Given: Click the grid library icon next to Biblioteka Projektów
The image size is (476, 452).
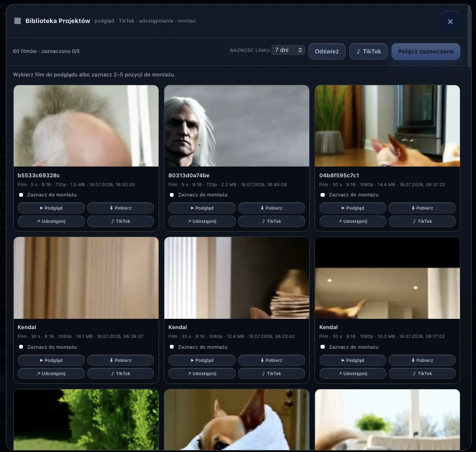Looking at the screenshot, I should coord(18,21).
